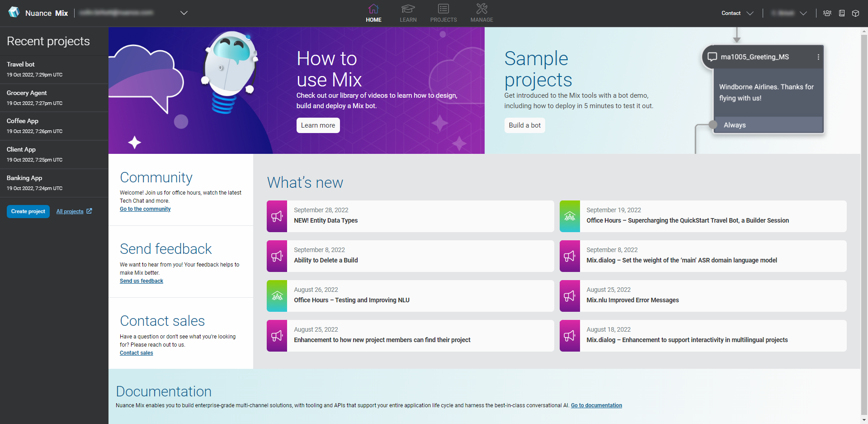
Task: Click the Nuance Mix logo icon
Action: [x=14, y=12]
